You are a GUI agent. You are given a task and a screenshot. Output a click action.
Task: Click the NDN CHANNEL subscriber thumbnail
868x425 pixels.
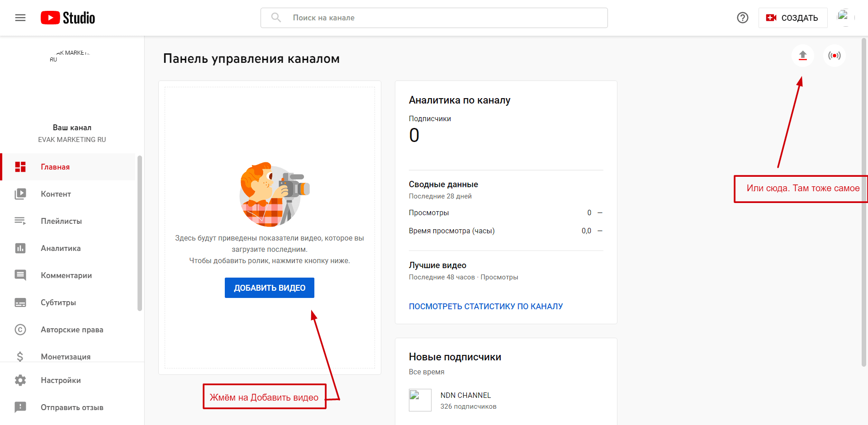coord(420,400)
